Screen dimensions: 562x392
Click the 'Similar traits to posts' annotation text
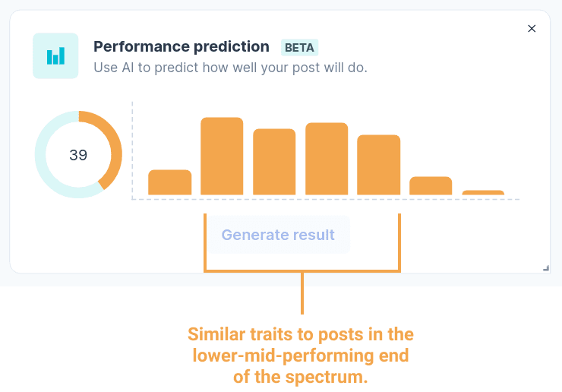click(x=301, y=356)
